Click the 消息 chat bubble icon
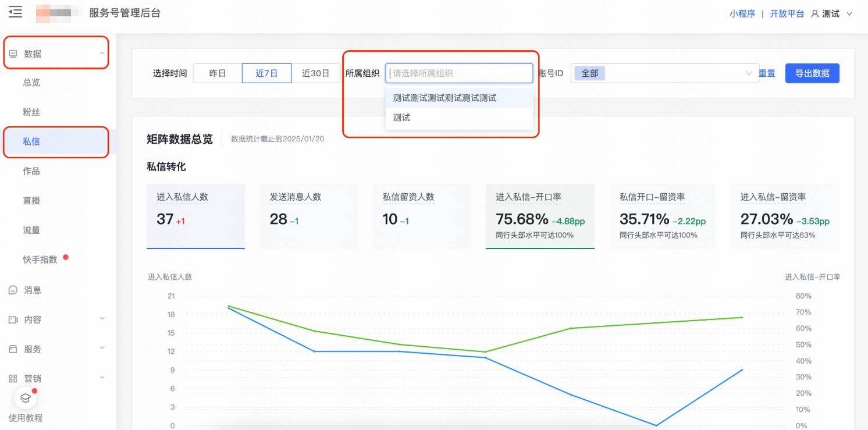This screenshot has width=868, height=430. [14, 289]
